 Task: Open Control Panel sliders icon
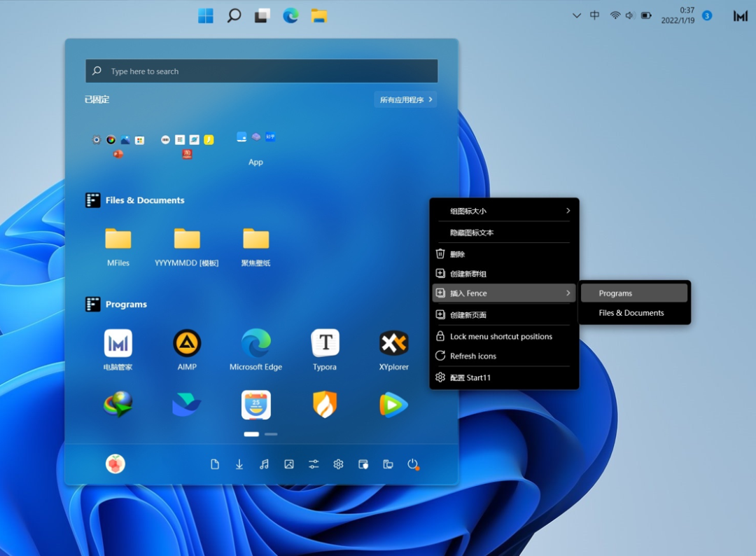pyautogui.click(x=314, y=464)
